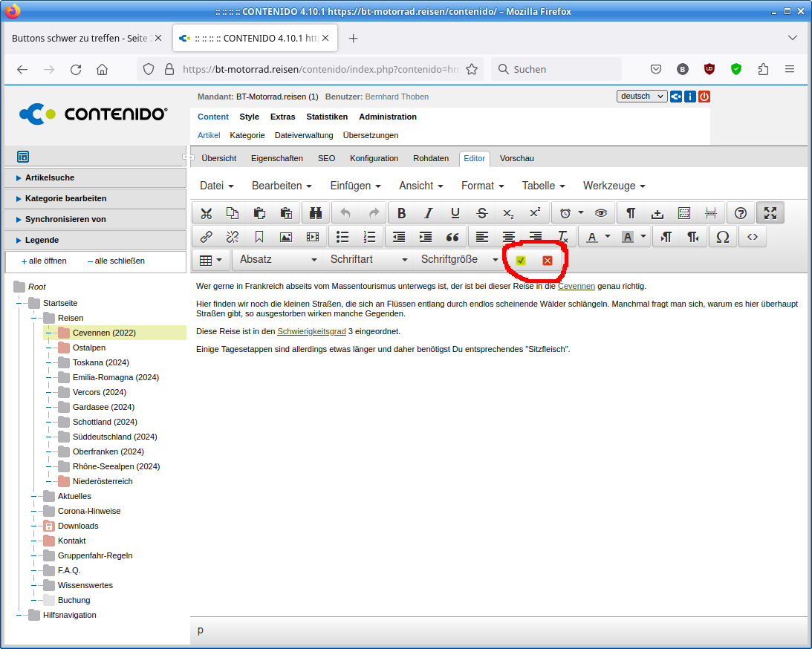Viewport: 812px width, 649px height.
Task: Click the blockquote icon
Action: coord(452,237)
